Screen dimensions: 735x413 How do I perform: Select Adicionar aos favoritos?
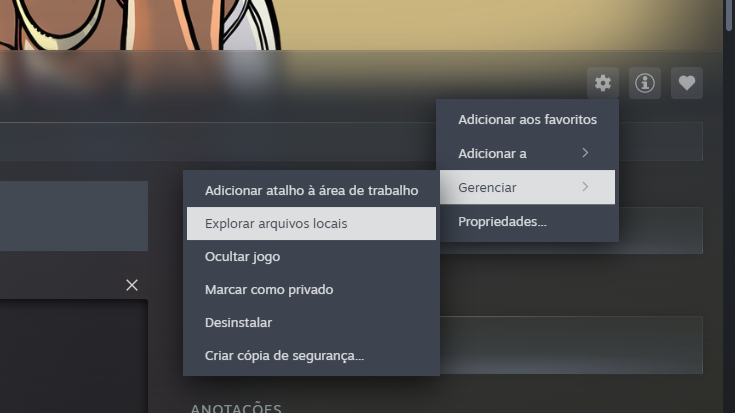pos(527,120)
